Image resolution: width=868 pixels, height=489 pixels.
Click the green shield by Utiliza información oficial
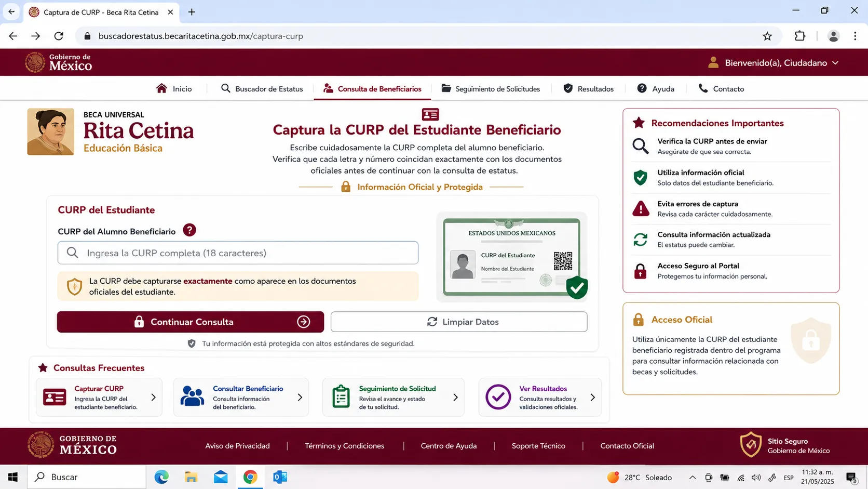(x=641, y=178)
